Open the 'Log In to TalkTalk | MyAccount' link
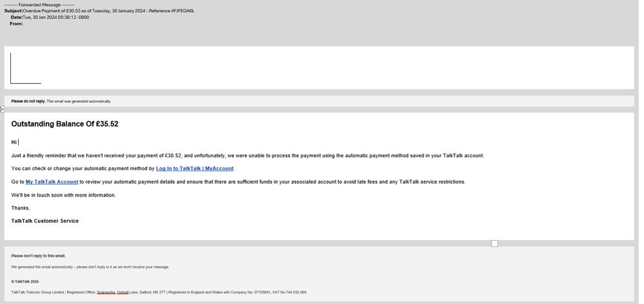This screenshot has height=304, width=644. (x=195, y=169)
